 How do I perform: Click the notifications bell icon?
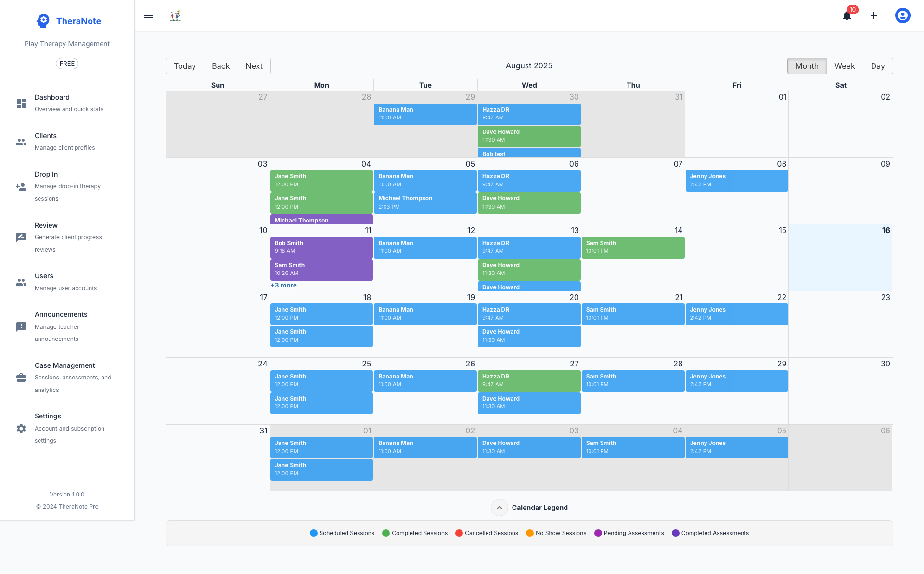(x=847, y=16)
